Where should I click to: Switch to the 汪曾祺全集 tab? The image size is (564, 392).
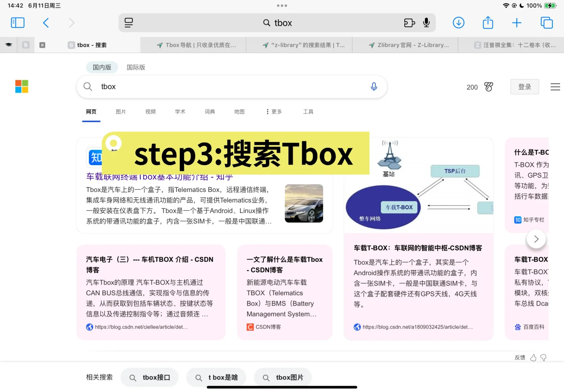pos(511,45)
